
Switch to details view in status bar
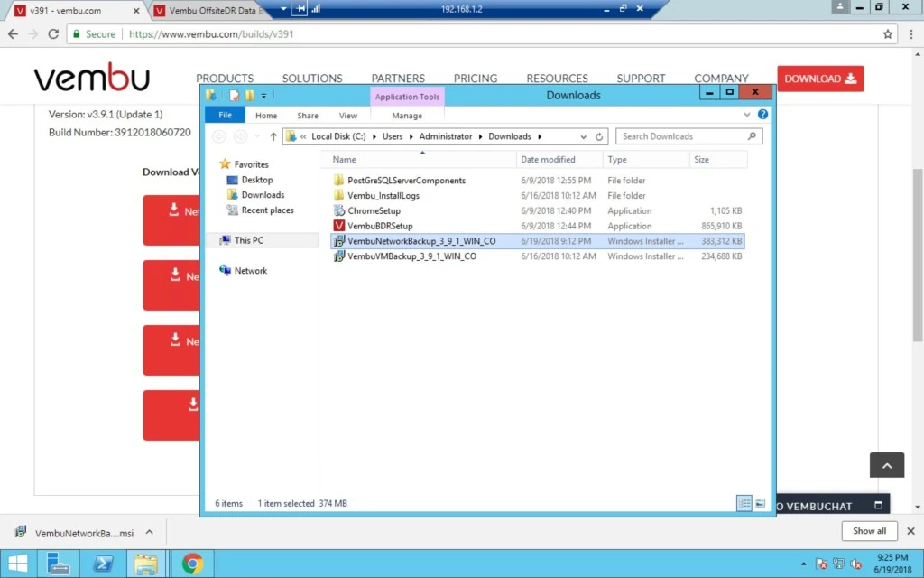click(x=744, y=503)
